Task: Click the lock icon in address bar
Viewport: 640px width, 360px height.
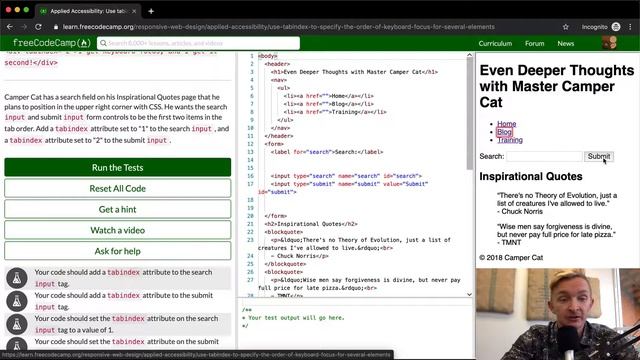Action: (x=56, y=27)
